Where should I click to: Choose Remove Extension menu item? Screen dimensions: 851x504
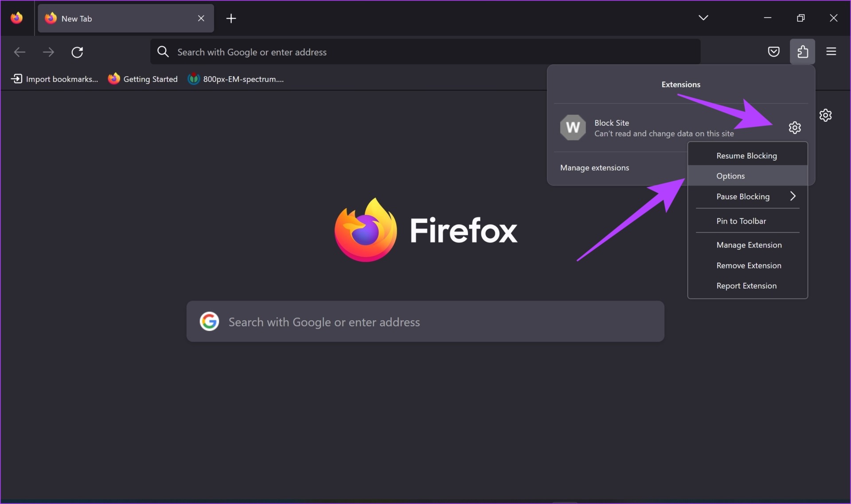pyautogui.click(x=747, y=265)
